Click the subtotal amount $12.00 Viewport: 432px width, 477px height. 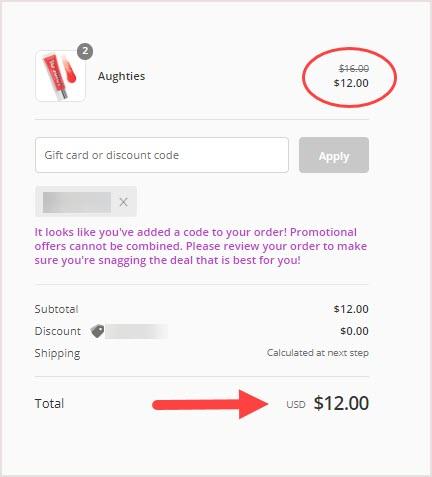click(x=351, y=309)
